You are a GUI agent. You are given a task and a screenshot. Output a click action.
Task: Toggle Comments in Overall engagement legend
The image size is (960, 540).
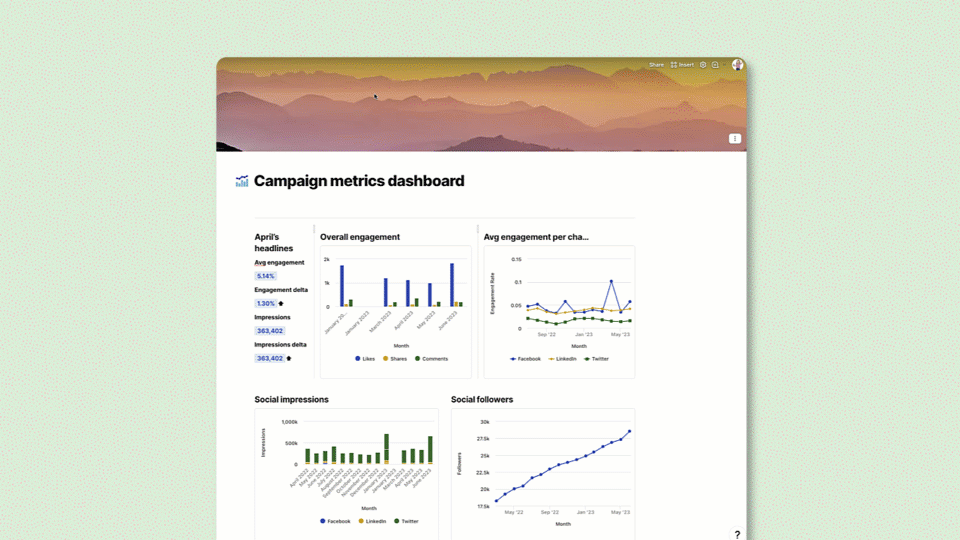tap(432, 359)
